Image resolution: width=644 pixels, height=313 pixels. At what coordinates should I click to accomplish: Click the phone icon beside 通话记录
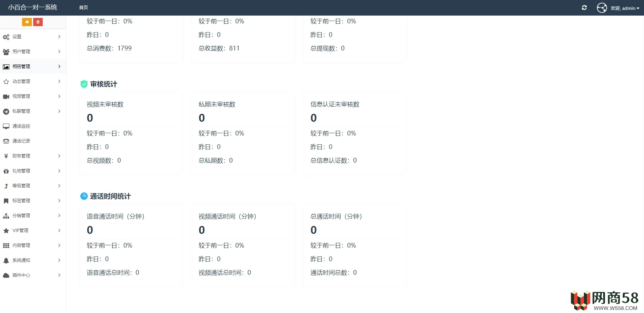6,141
